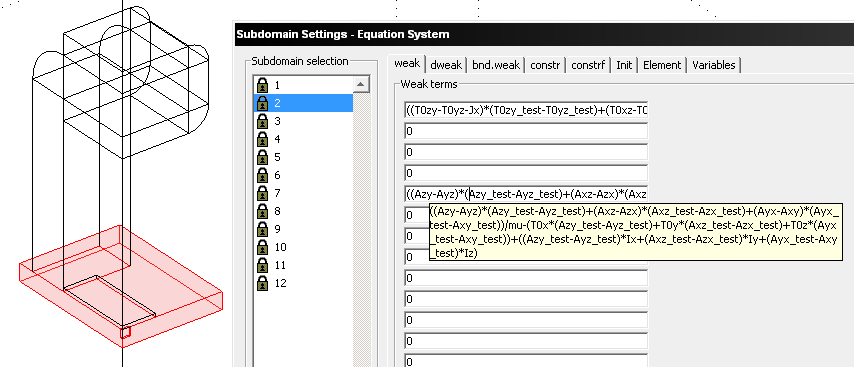Click the lock icon beside subdomain 4
Viewport: 854px width, 367px height.
(x=263, y=139)
